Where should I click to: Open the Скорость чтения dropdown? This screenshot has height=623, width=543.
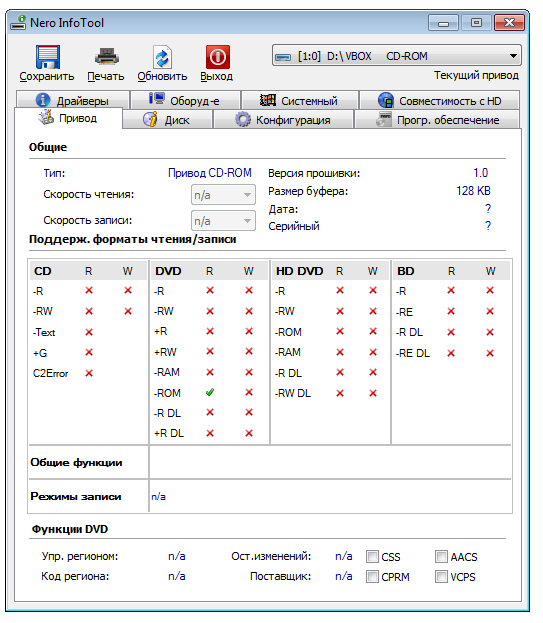(223, 195)
